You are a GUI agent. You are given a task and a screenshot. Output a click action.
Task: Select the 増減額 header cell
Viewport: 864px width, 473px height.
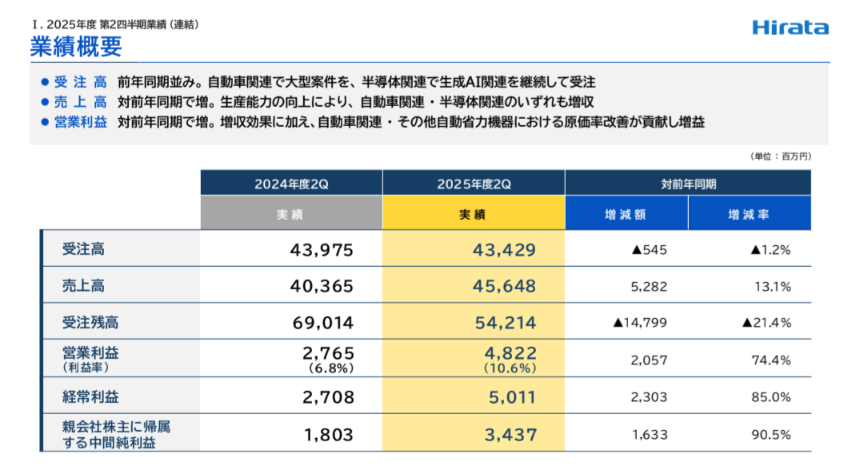point(626,214)
